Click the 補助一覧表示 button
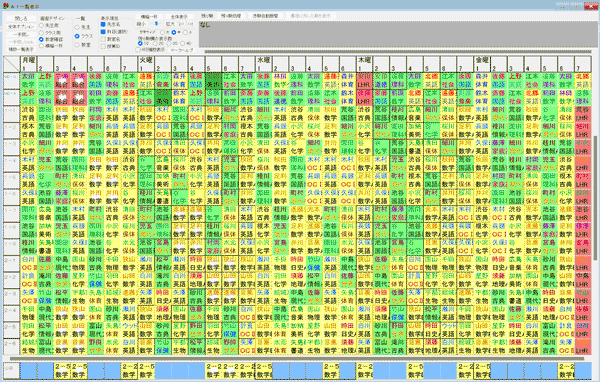Viewport: 600px width, 382px height. click(21, 49)
